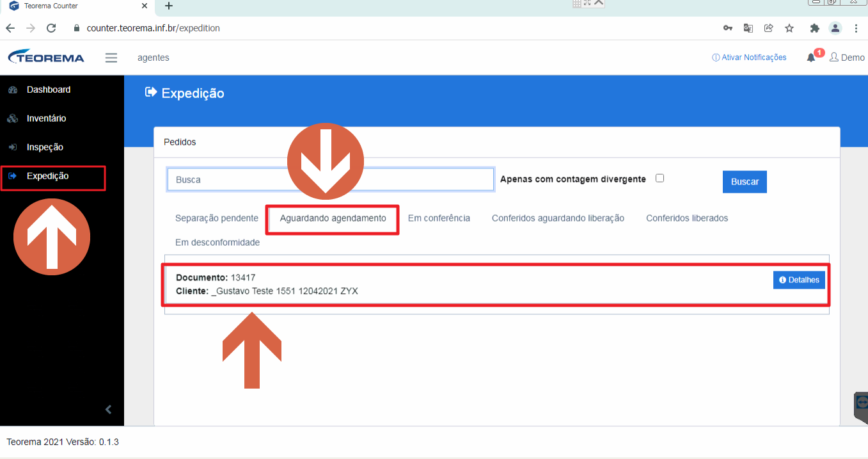Select the Aguardando agendamento tab
The width and height of the screenshot is (868, 459).
pos(333,218)
